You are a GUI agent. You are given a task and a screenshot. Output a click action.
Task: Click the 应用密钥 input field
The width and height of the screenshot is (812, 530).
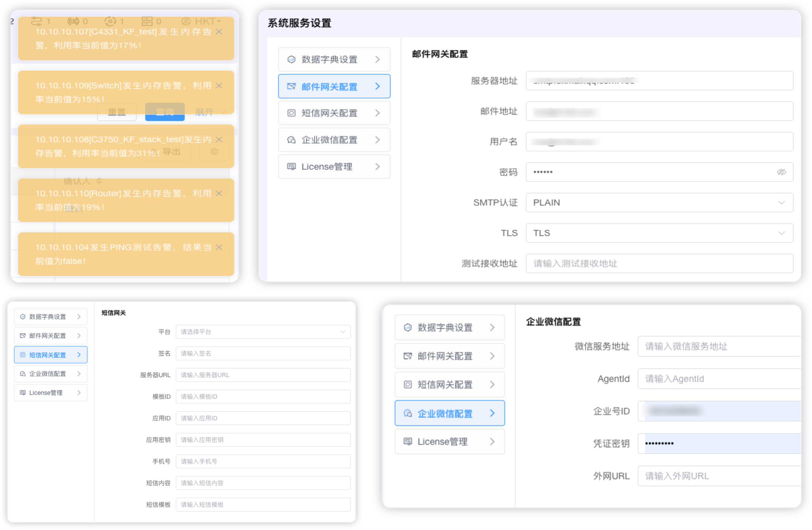tap(263, 440)
